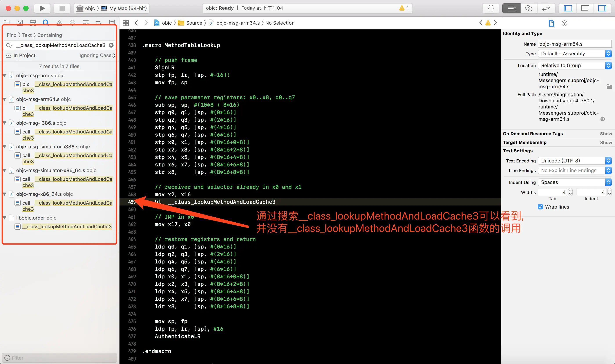Click the Source folder breadcrumb
Viewport: 615px width, 364px height.
(x=194, y=23)
